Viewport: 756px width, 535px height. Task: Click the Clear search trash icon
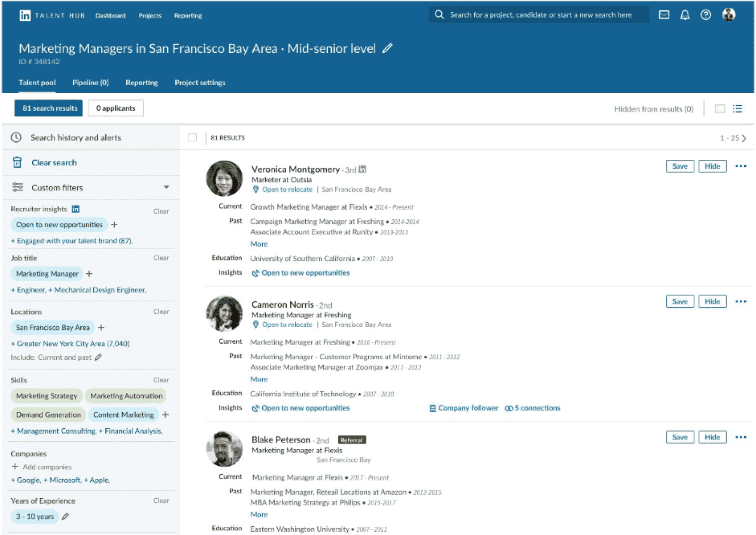(17, 163)
